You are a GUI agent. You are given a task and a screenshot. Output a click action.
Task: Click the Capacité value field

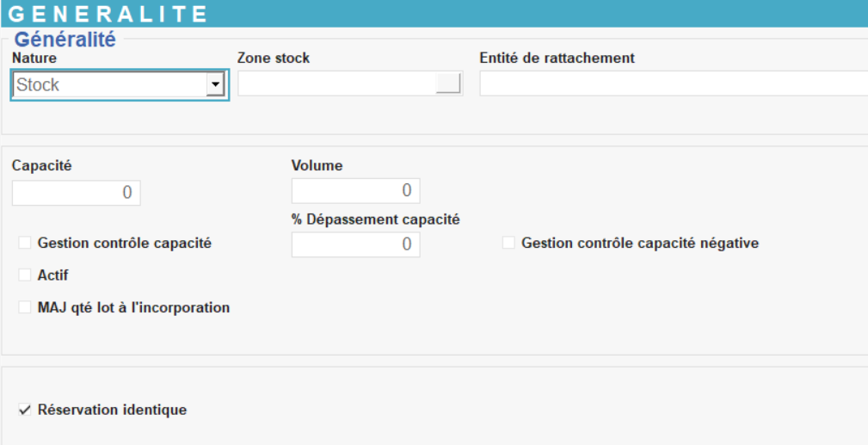76,193
